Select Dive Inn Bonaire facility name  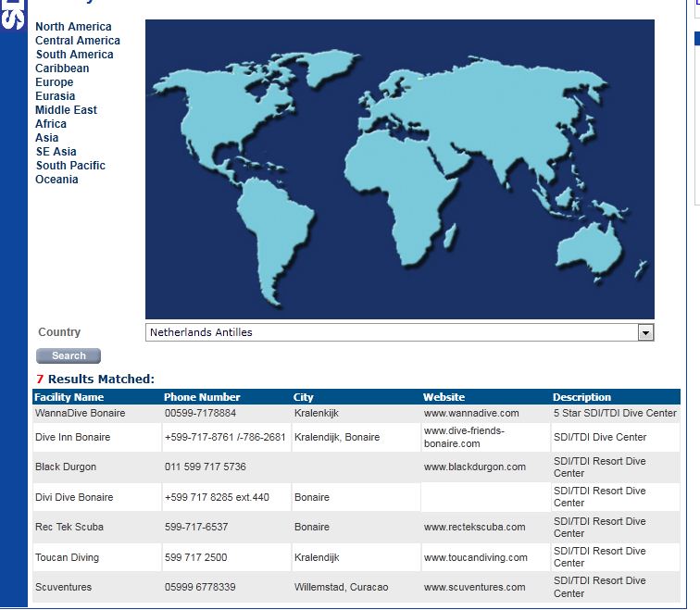[73, 437]
